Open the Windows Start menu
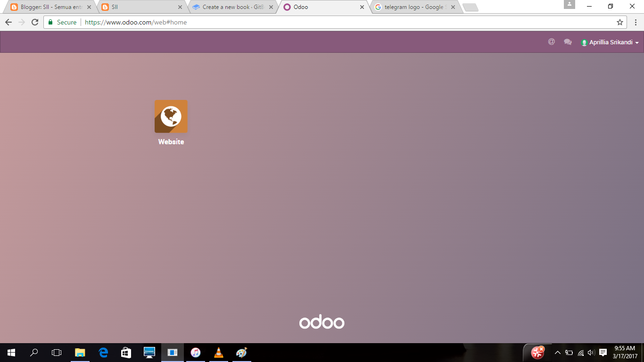The image size is (644, 362). (x=11, y=352)
